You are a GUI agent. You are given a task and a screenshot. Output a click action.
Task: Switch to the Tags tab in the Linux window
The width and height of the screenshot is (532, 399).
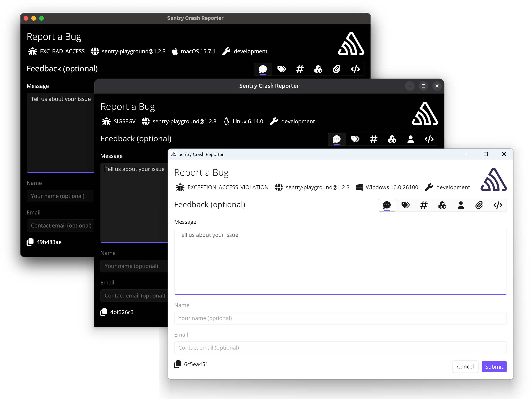tap(355, 139)
